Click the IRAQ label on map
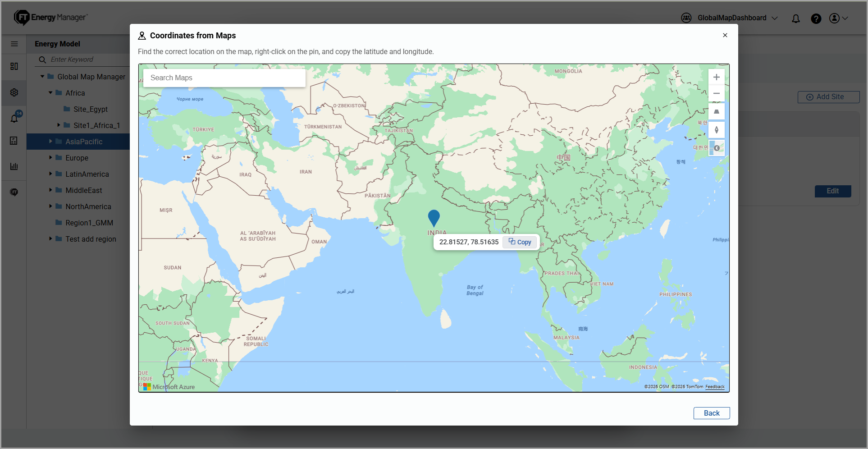 coord(246,174)
